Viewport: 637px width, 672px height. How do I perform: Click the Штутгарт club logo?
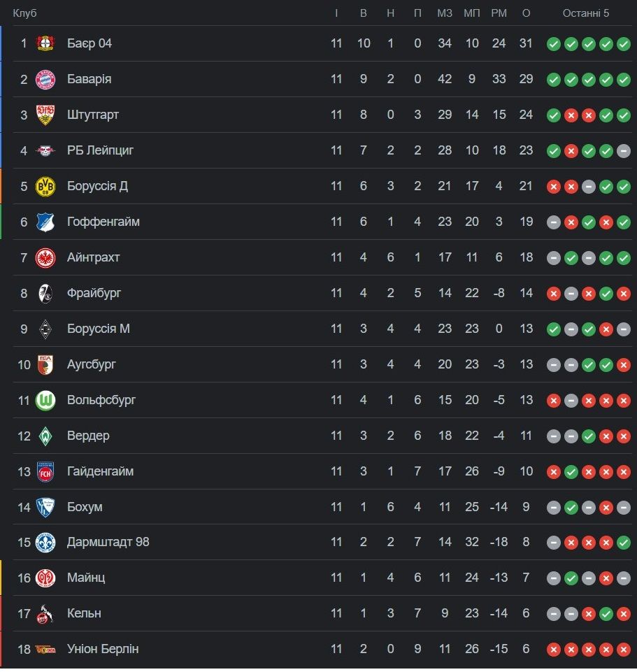point(45,115)
